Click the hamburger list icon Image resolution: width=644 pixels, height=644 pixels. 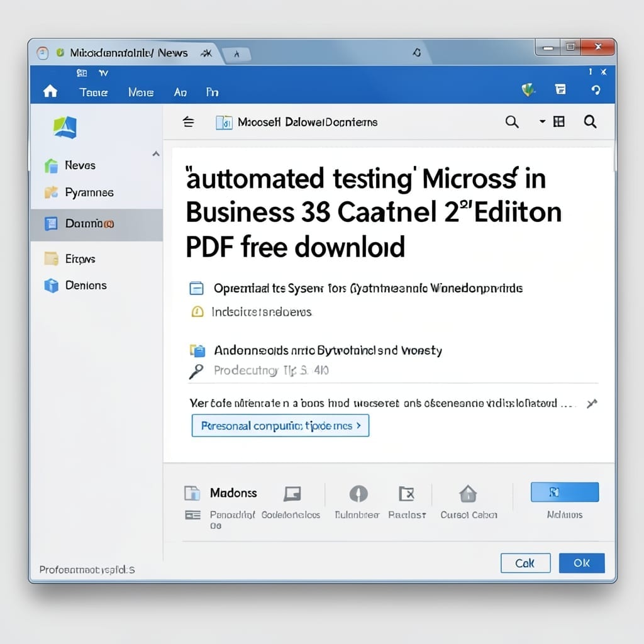point(189,122)
